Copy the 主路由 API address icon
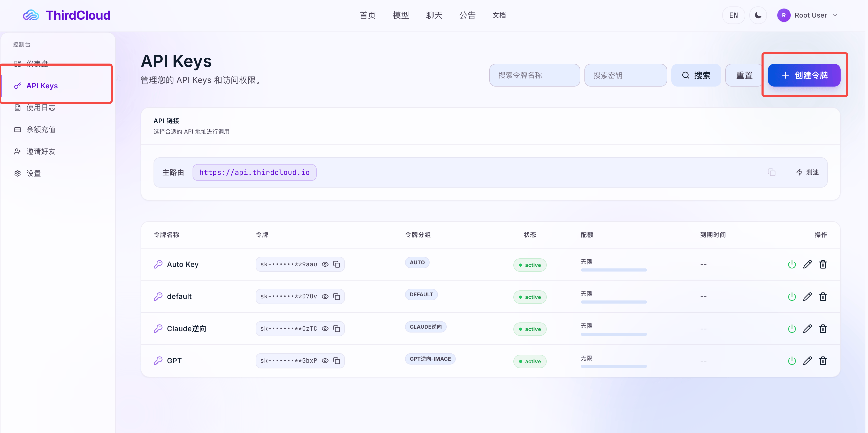 click(771, 172)
